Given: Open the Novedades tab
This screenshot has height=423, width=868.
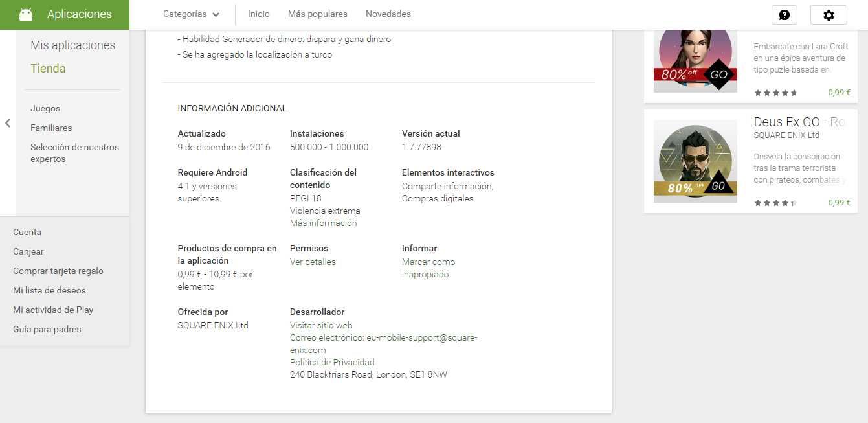Looking at the screenshot, I should click(x=388, y=14).
